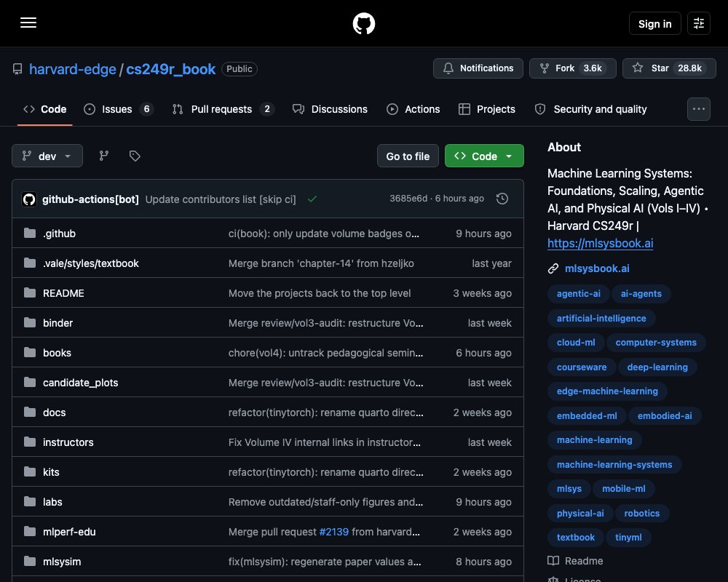This screenshot has width=728, height=582.
Task: Open Security and quality tab
Action: click(x=590, y=109)
